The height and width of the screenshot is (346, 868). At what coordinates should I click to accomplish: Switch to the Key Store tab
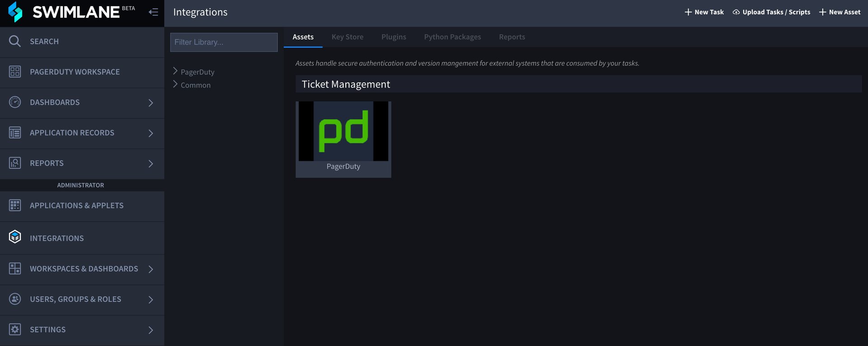coord(347,37)
